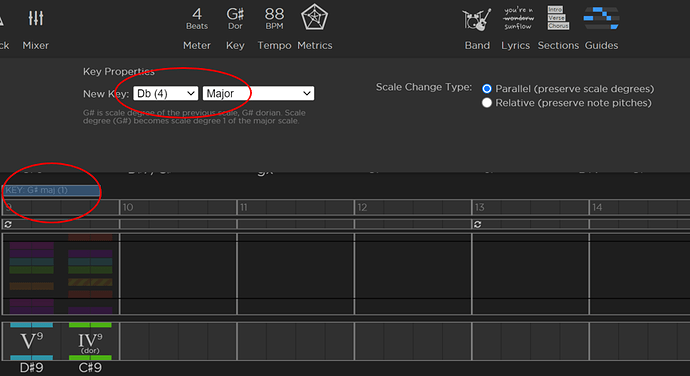Open the Major scale mode dropdown
Viewport: 690px width, 376px height.
point(258,93)
